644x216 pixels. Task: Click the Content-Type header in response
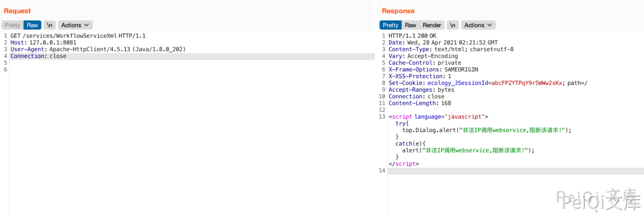tap(451, 49)
